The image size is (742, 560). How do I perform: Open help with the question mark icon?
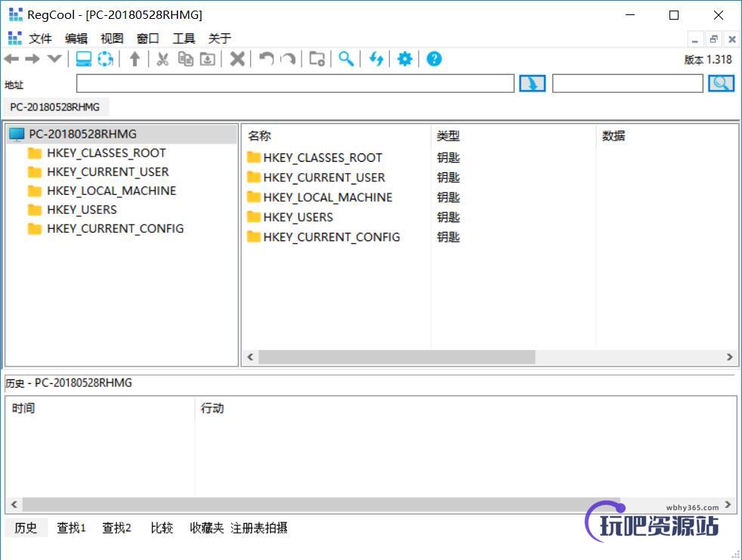434,59
